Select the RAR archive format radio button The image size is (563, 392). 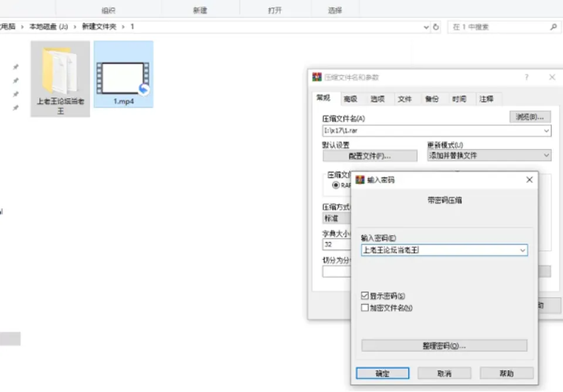point(335,185)
